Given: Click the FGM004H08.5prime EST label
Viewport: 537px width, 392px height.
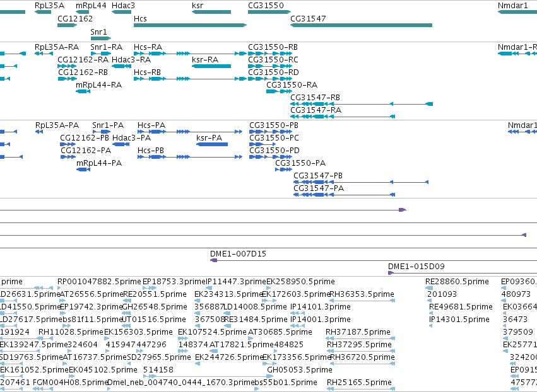Looking at the screenshot, I should (x=71, y=383).
